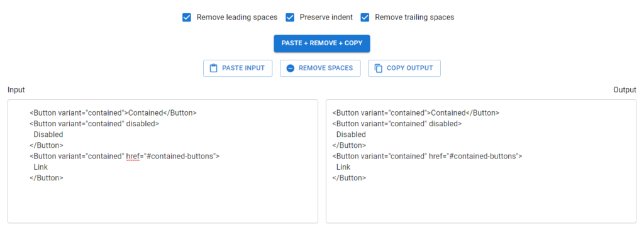Click the "Remove leading spaces" label text
This screenshot has height=237, width=644.
237,17
